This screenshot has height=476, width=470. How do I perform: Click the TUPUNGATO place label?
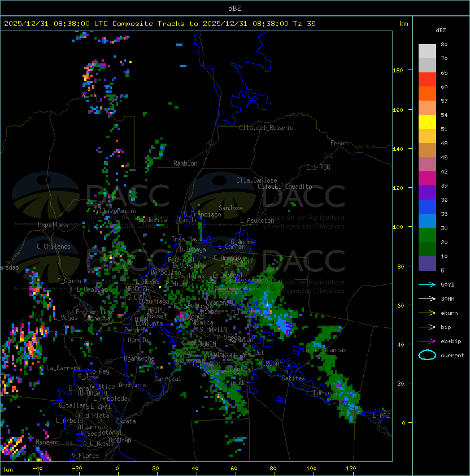pos(92,393)
